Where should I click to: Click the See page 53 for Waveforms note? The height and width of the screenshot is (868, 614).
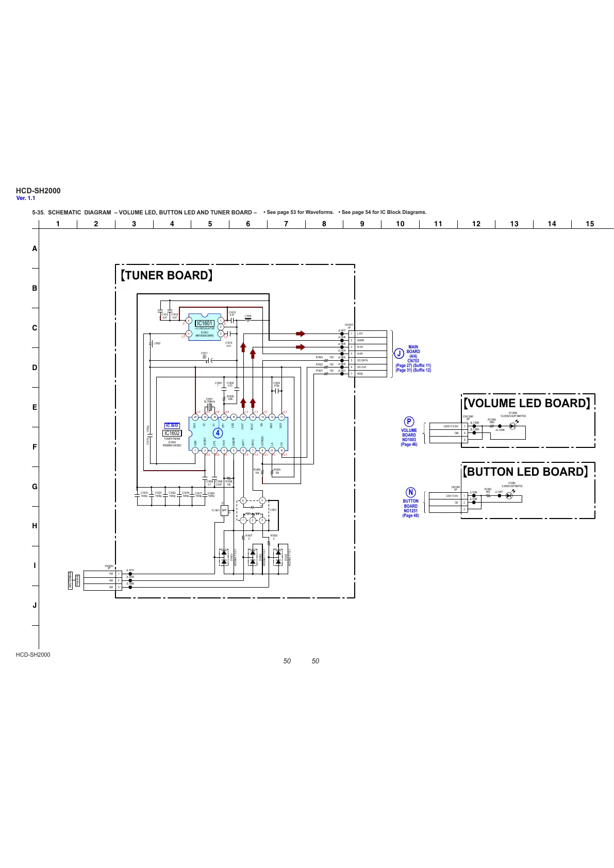click(298, 212)
